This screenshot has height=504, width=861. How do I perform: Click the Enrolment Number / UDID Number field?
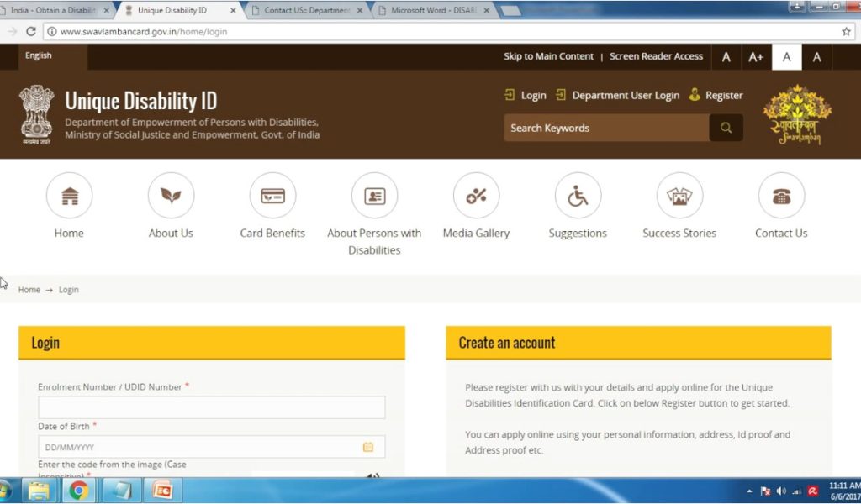pyautogui.click(x=212, y=407)
